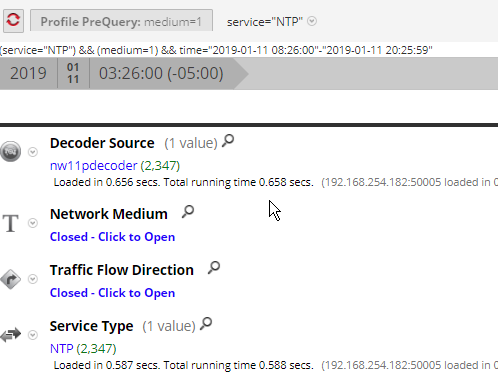Viewport: 498px width, 385px height.
Task: Expand Network Medium options dropdown arrow
Action: pos(33,223)
